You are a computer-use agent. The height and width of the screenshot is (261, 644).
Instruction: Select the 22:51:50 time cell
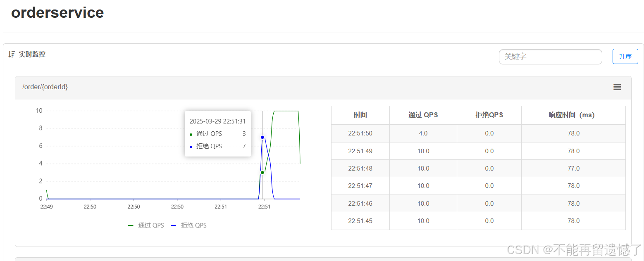point(360,133)
